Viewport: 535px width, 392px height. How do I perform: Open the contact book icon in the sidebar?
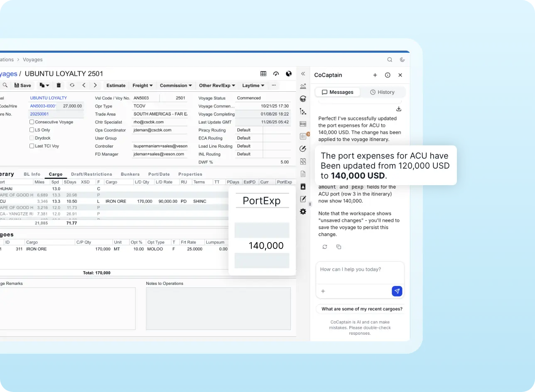pos(303,186)
